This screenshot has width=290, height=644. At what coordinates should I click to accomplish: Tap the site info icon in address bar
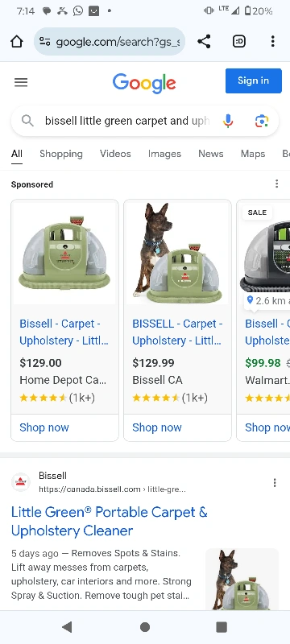(45, 42)
